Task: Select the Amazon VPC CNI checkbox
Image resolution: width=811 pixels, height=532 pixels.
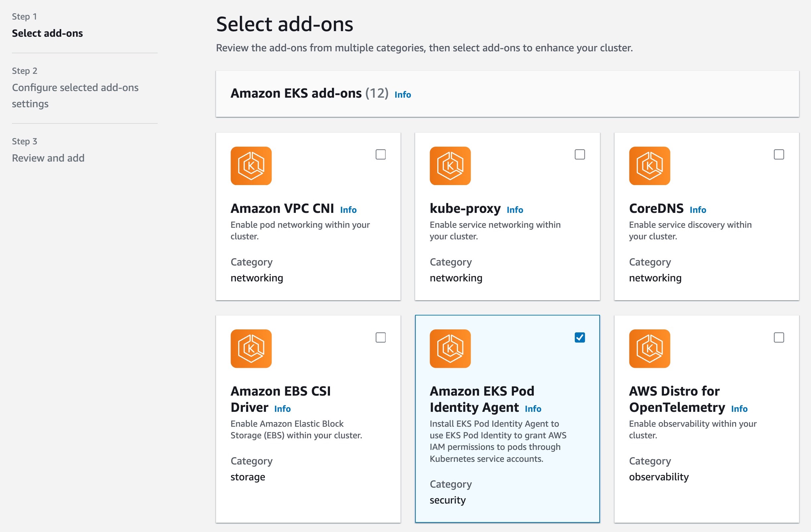Action: (x=381, y=155)
